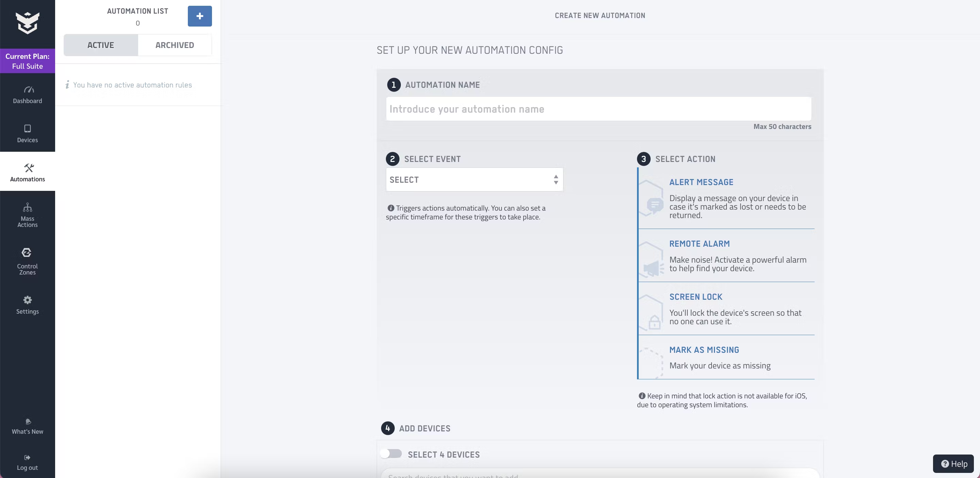The width and height of the screenshot is (980, 478).
Task: Open What's New announcements
Action: (x=27, y=426)
